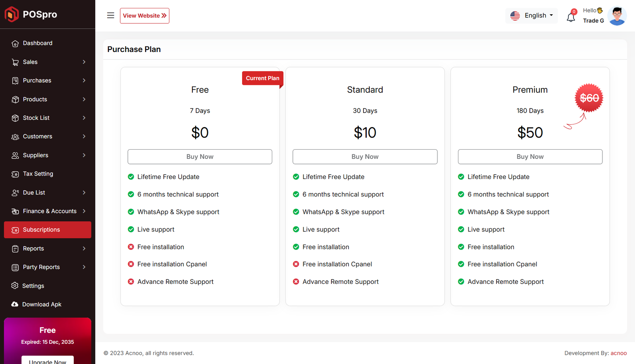The width and height of the screenshot is (635, 364).
Task: Expand the Sales submenu chevron
Action: (84, 62)
